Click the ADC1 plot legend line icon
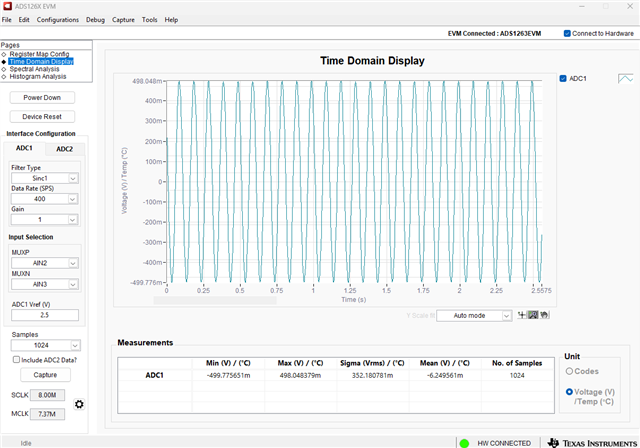 point(625,78)
